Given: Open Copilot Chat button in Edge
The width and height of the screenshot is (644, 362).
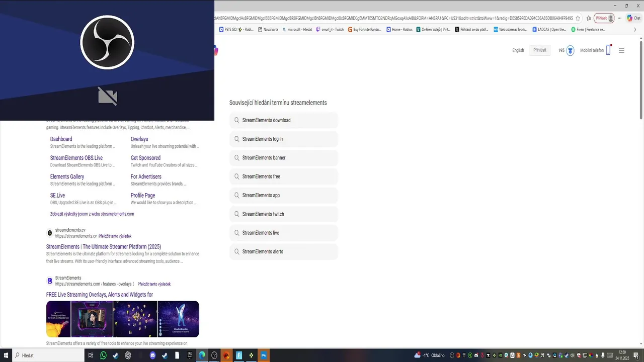Looking at the screenshot, I should point(633,18).
